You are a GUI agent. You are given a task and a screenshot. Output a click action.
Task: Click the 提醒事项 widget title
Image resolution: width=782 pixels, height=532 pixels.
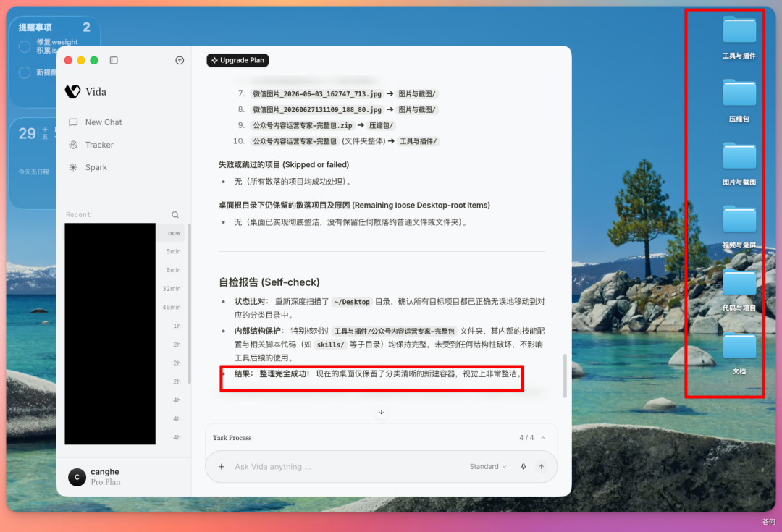[35, 28]
